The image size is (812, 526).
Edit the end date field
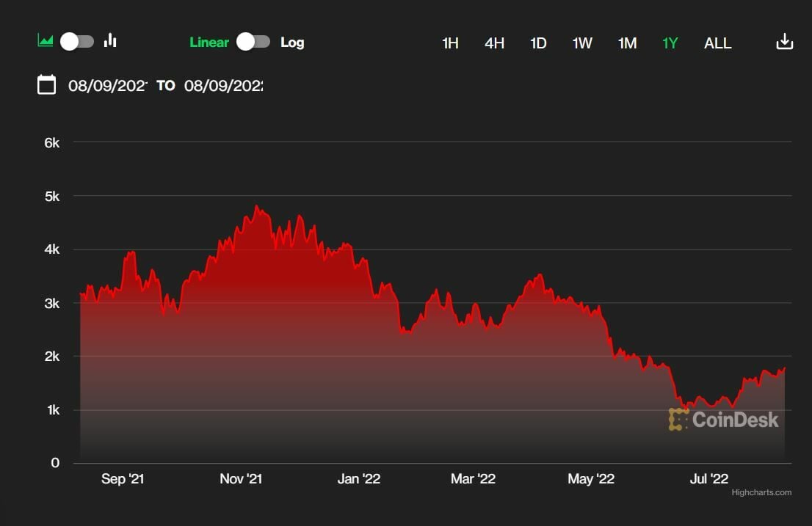[x=224, y=85]
